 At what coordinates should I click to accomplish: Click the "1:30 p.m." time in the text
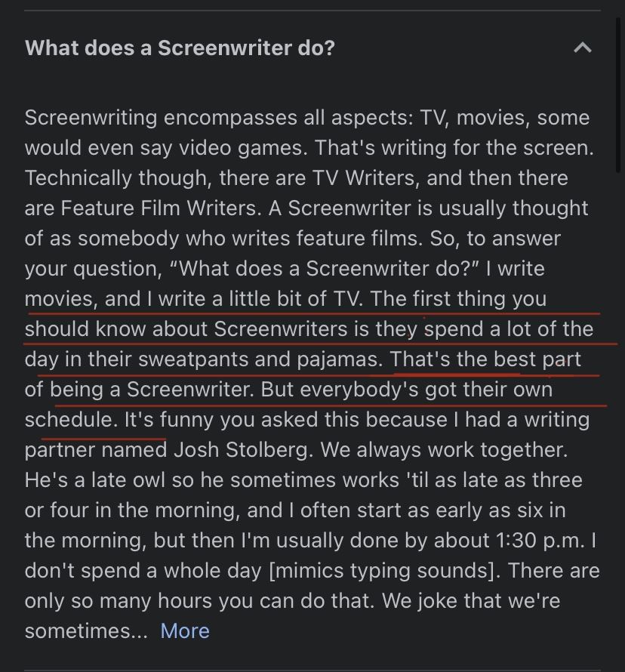pyautogui.click(x=543, y=540)
